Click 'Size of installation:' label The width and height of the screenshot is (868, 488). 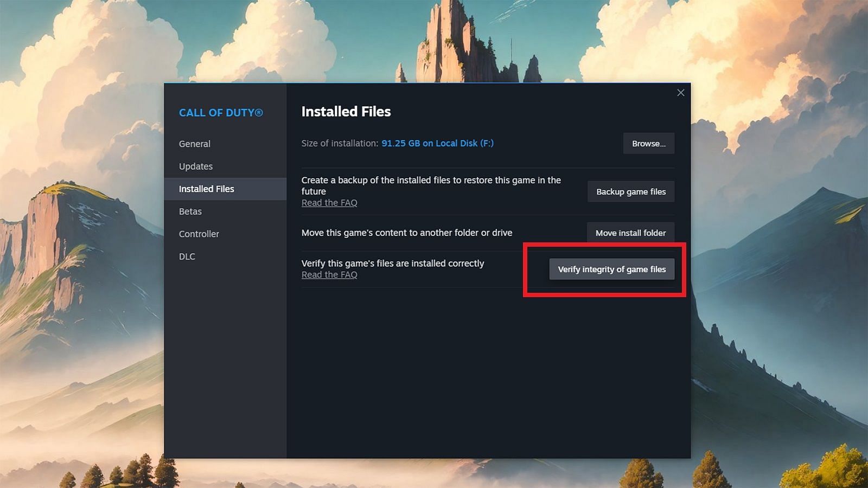point(340,143)
